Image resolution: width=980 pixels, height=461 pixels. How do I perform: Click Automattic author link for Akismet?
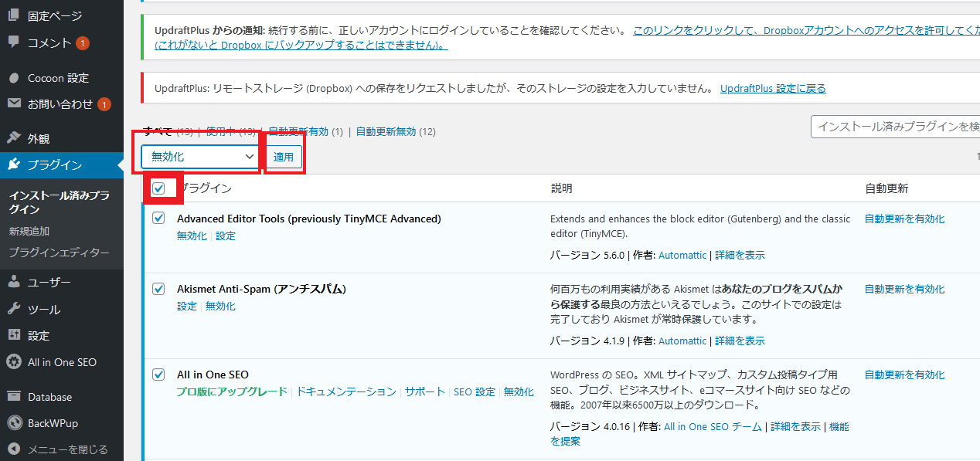(682, 341)
